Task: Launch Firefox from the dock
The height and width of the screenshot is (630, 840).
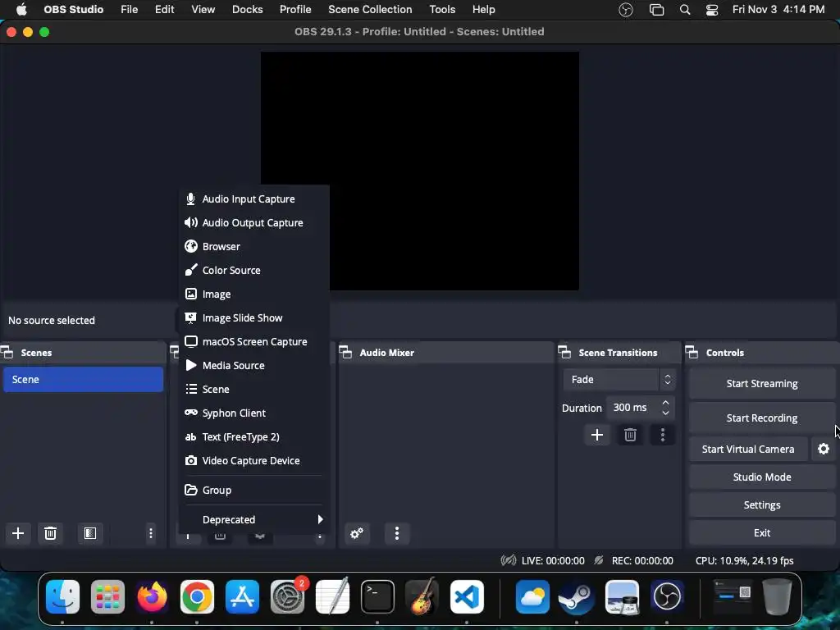Action: pos(152,596)
